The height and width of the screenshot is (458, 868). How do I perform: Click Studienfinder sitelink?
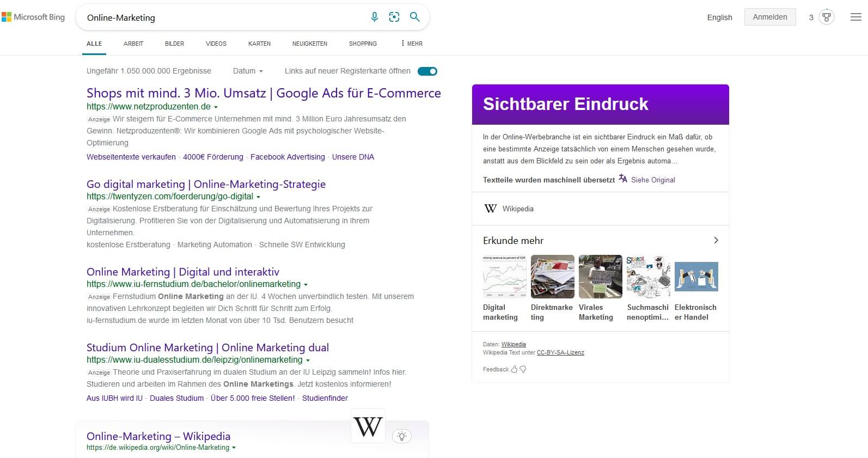point(325,398)
